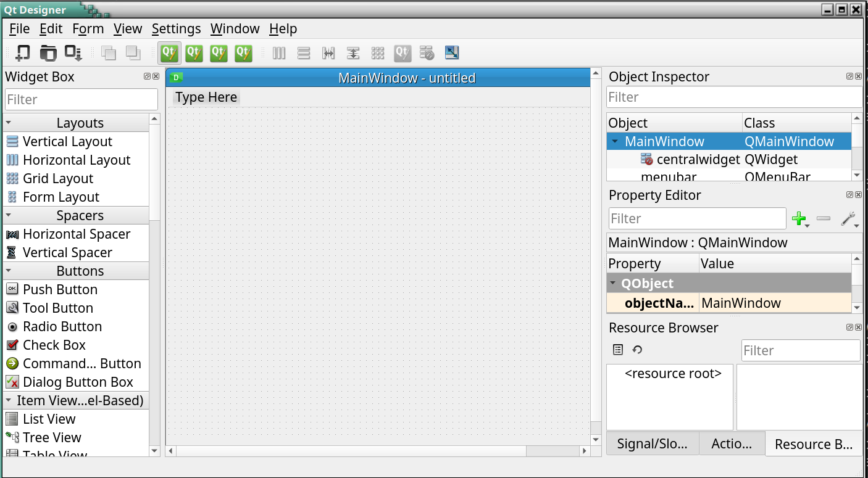Select the Vertical Layout widget item
The image size is (868, 478).
(x=76, y=141)
